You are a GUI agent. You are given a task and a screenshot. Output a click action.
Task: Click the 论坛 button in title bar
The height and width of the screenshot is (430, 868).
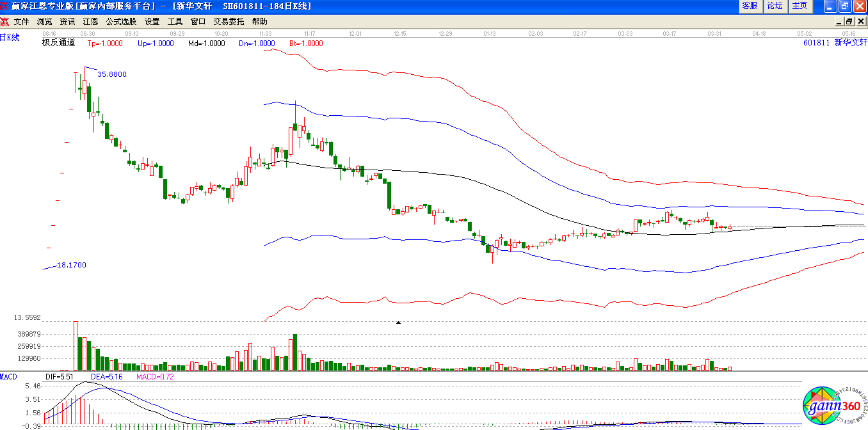click(x=775, y=6)
